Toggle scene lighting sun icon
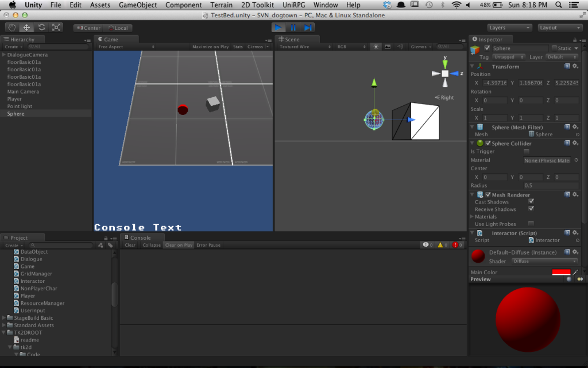The width and height of the screenshot is (588, 368). (x=376, y=47)
